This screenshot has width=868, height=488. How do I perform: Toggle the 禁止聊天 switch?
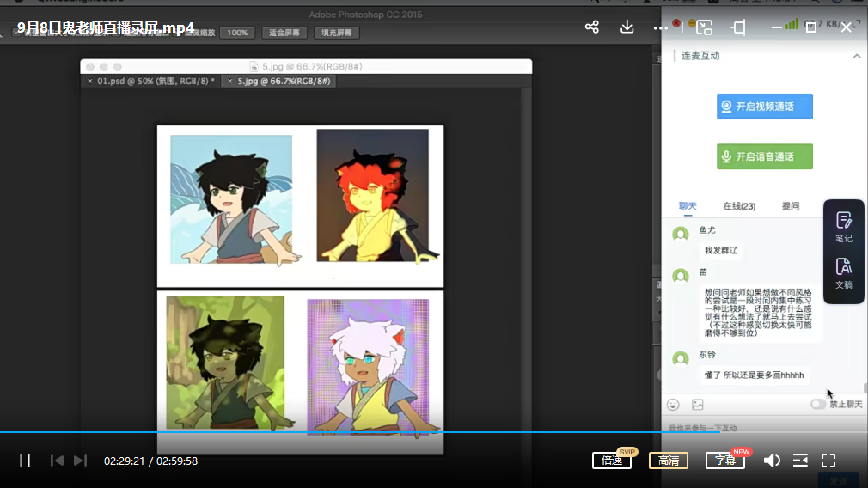coord(818,404)
